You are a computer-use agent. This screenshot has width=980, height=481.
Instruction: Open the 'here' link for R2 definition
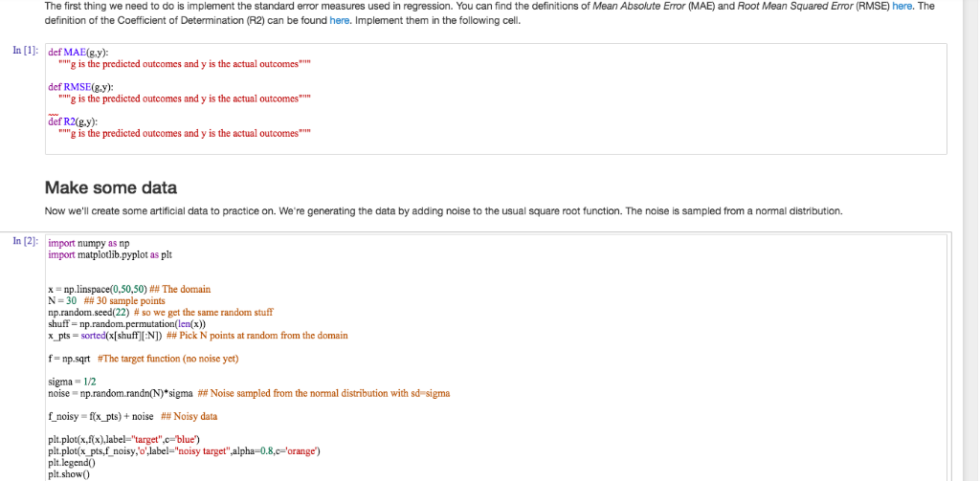coord(339,21)
